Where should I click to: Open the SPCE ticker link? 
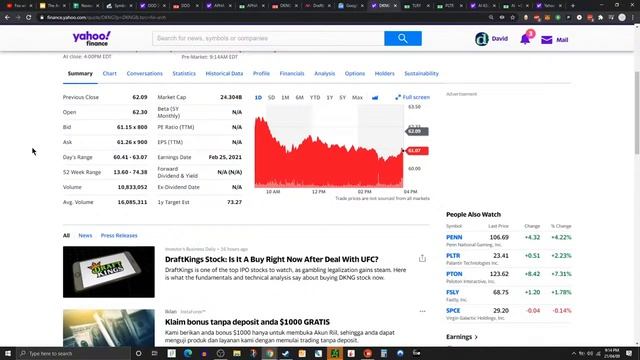pyautogui.click(x=453, y=311)
